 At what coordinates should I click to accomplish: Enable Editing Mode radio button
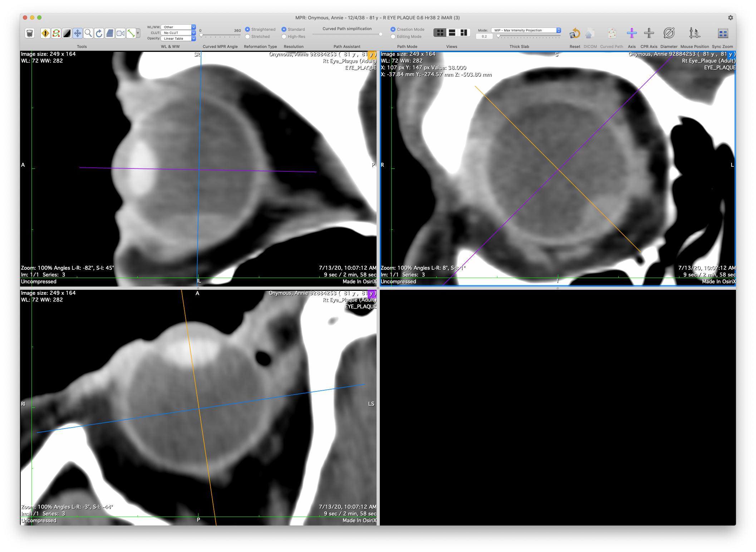(393, 36)
